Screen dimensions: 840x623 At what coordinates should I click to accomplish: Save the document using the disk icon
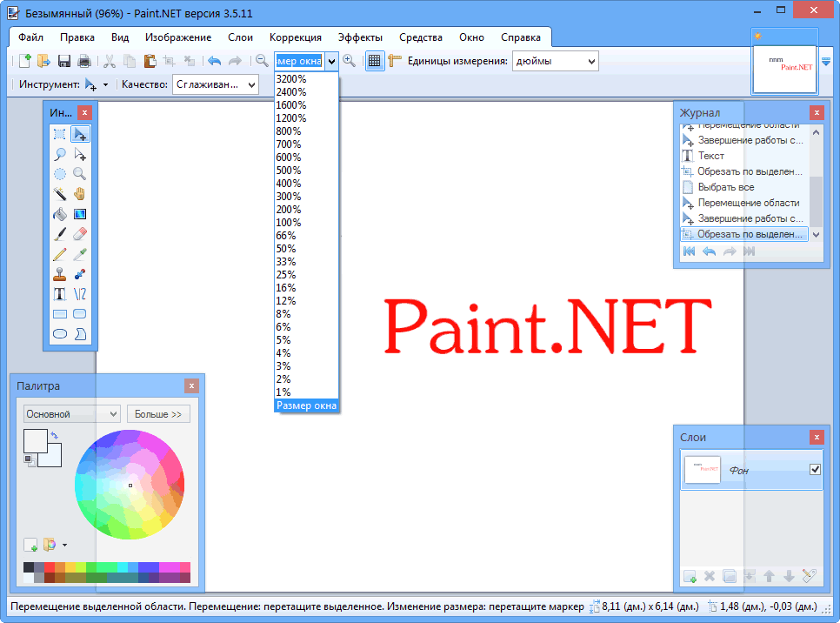[63, 60]
